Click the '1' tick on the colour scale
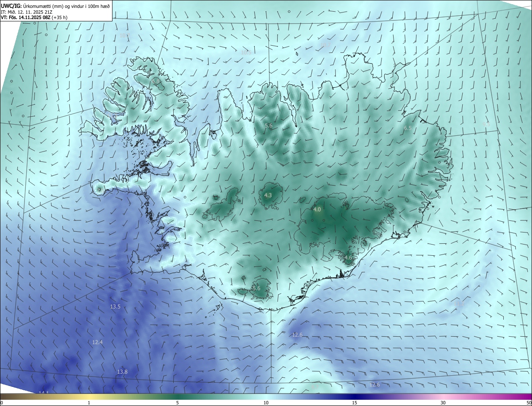Image resolution: width=532 pixels, height=406 pixels. tap(89, 403)
